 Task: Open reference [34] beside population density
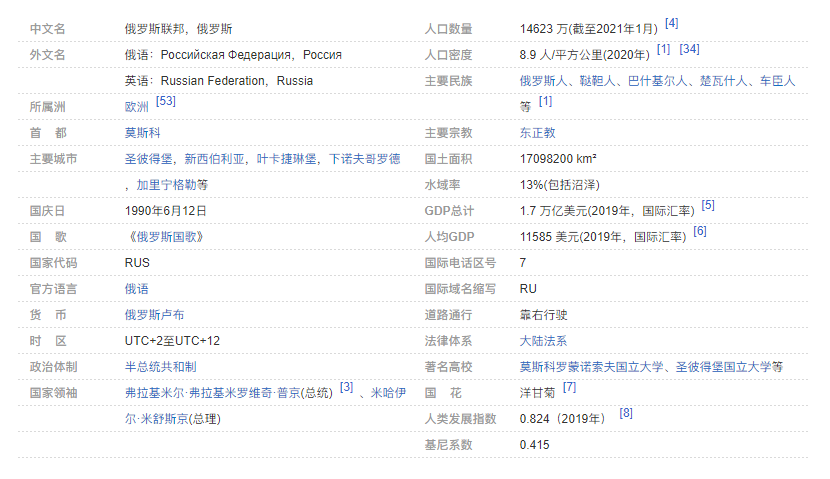[689, 49]
